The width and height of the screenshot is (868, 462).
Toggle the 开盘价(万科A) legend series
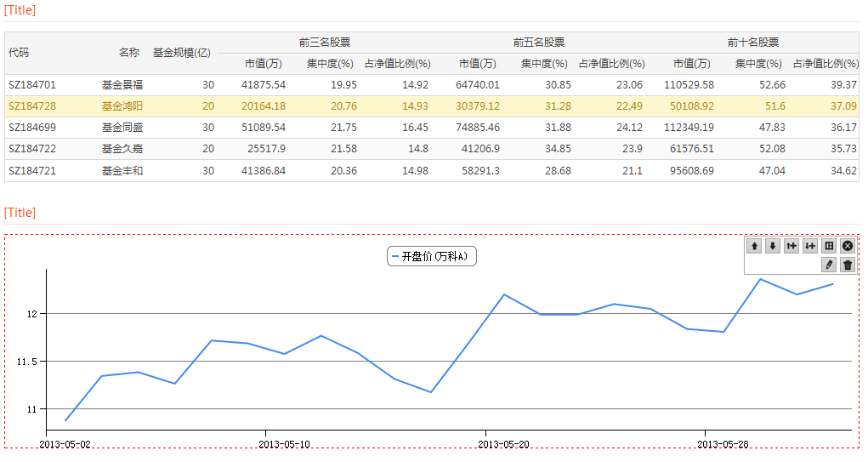431,256
